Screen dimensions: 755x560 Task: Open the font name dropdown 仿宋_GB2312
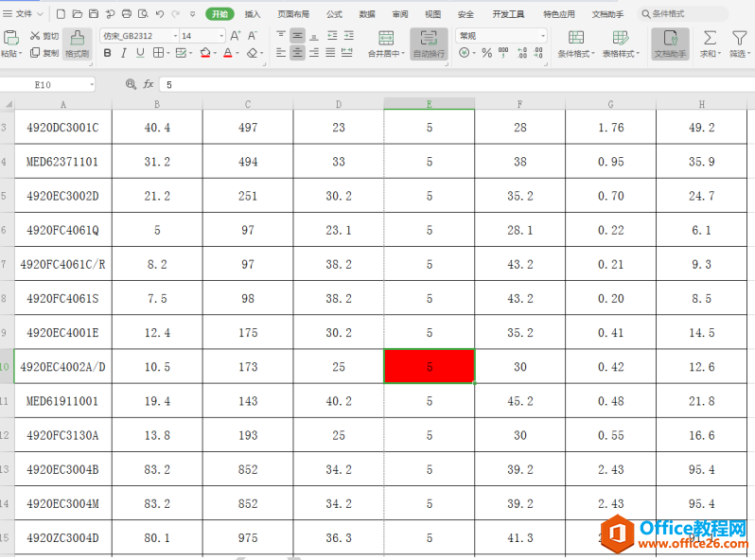pyautogui.click(x=140, y=36)
